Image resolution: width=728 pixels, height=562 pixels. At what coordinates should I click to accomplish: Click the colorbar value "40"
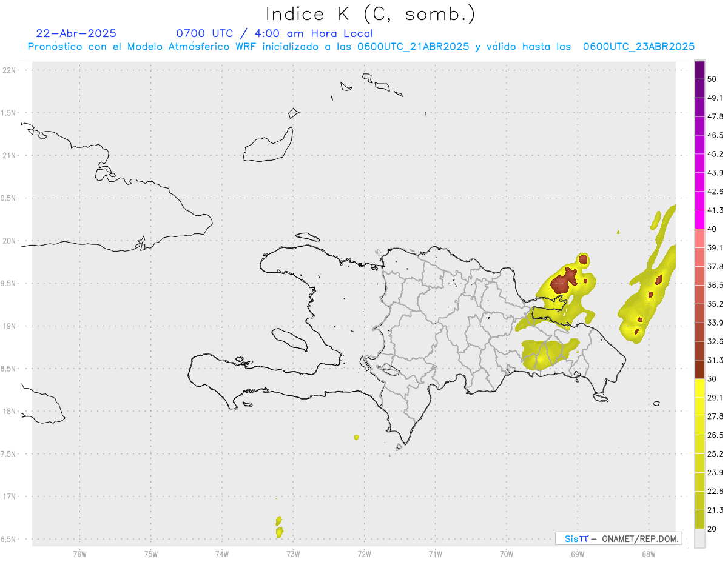click(x=712, y=229)
